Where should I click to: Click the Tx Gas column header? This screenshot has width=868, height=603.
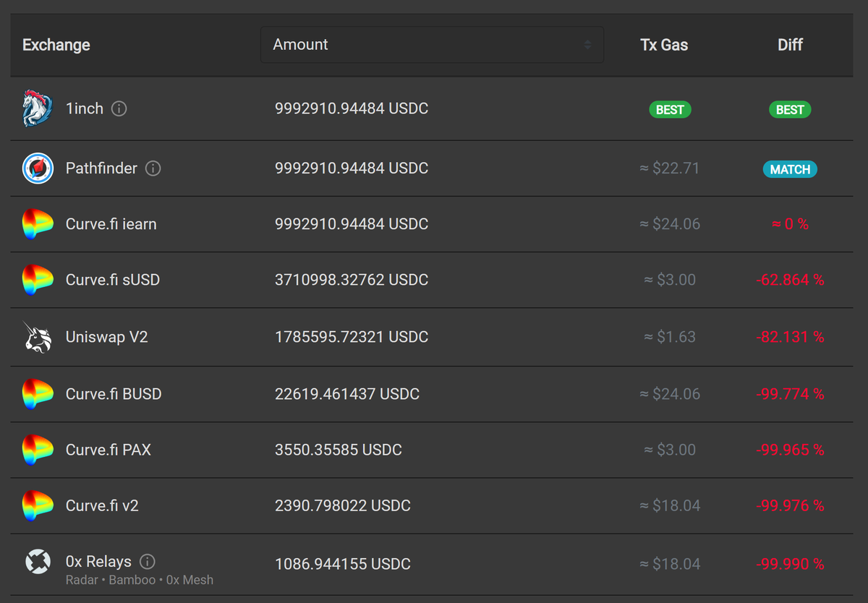(x=664, y=45)
